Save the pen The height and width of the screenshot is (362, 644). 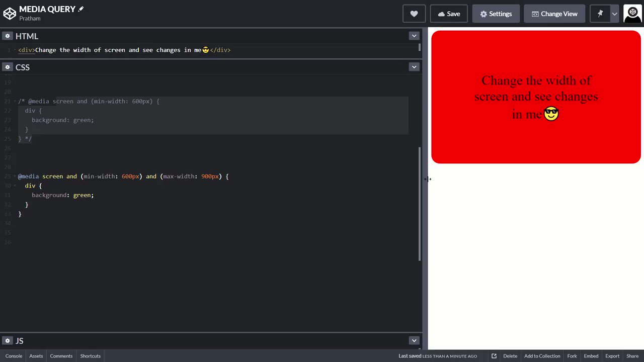click(449, 14)
